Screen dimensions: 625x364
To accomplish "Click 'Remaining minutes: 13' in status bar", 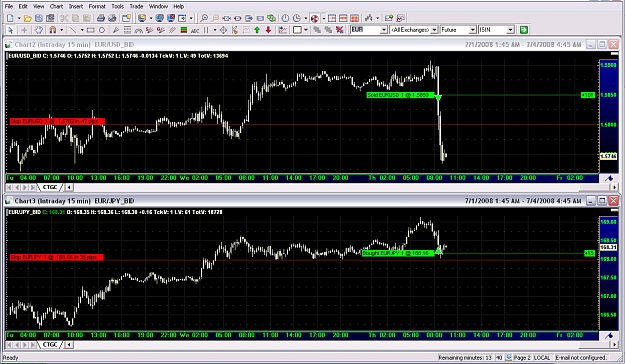I will (466, 358).
